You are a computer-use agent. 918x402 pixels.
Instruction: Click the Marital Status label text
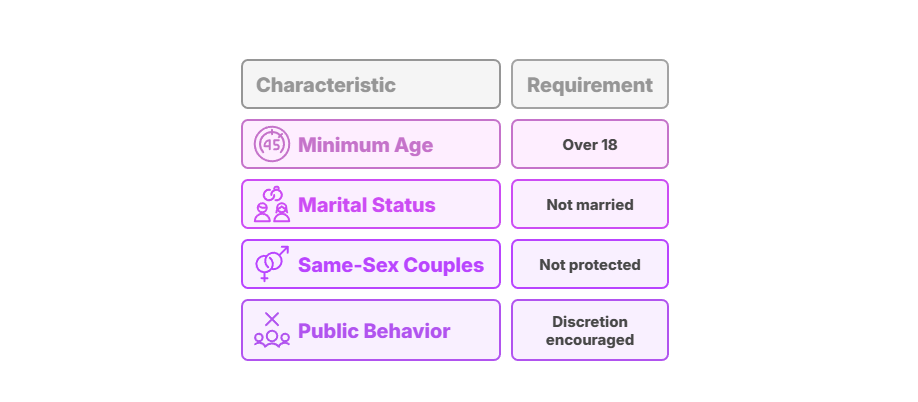click(366, 205)
